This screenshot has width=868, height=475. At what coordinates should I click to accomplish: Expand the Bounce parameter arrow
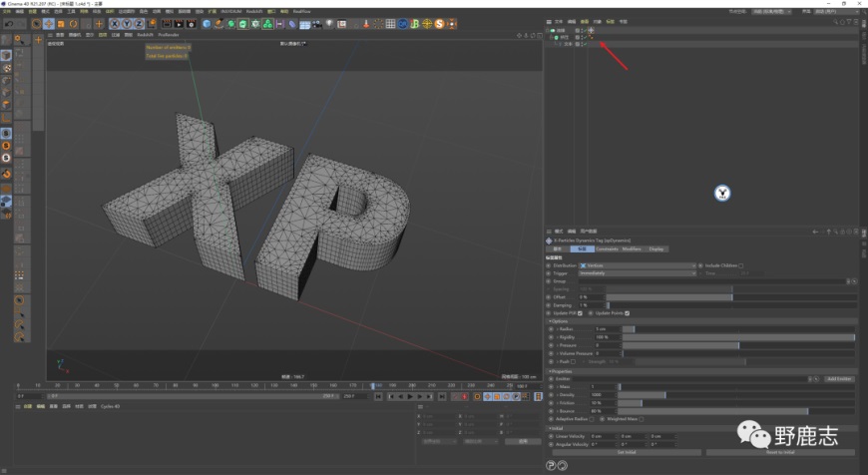coord(558,411)
